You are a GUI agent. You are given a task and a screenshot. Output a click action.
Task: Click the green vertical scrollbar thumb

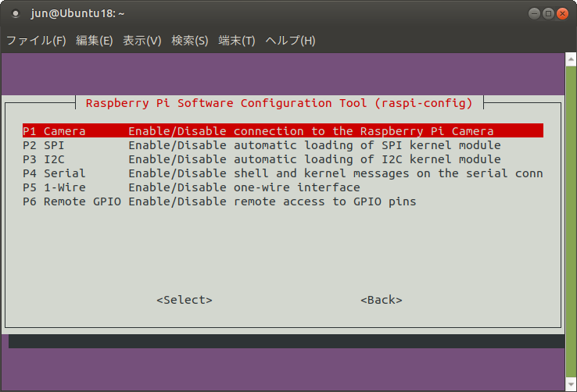pyautogui.click(x=571, y=222)
